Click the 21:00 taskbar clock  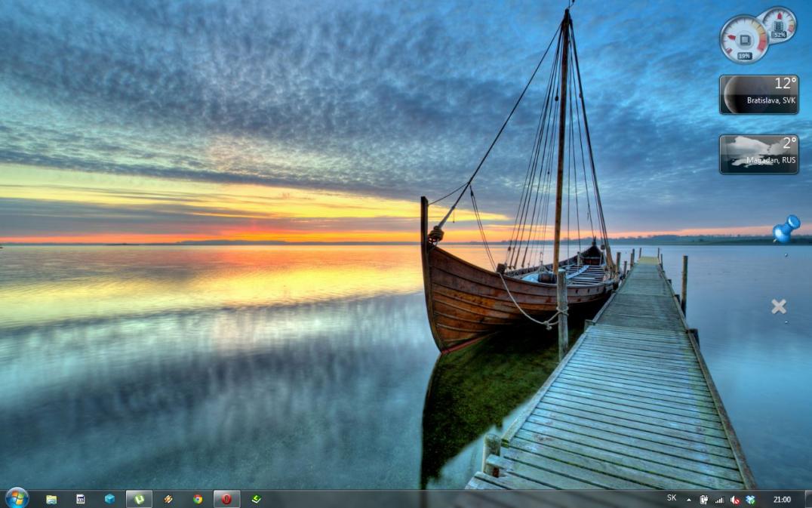click(x=782, y=499)
